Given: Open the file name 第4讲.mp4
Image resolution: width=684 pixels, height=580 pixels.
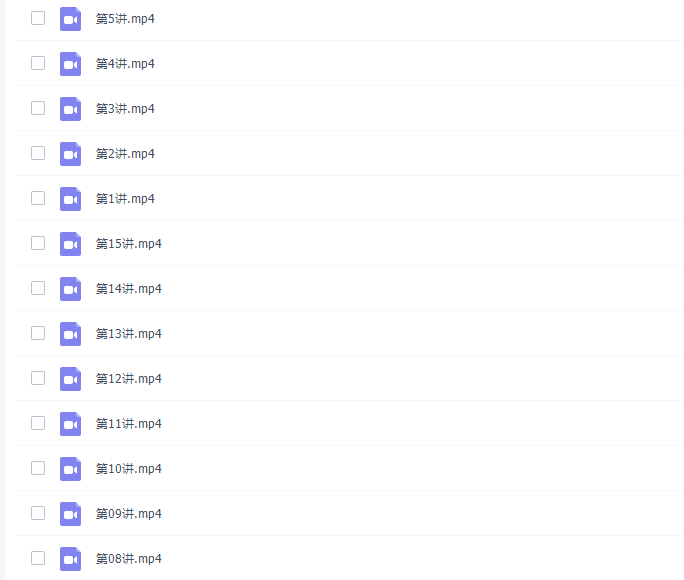Looking at the screenshot, I should click(125, 64).
